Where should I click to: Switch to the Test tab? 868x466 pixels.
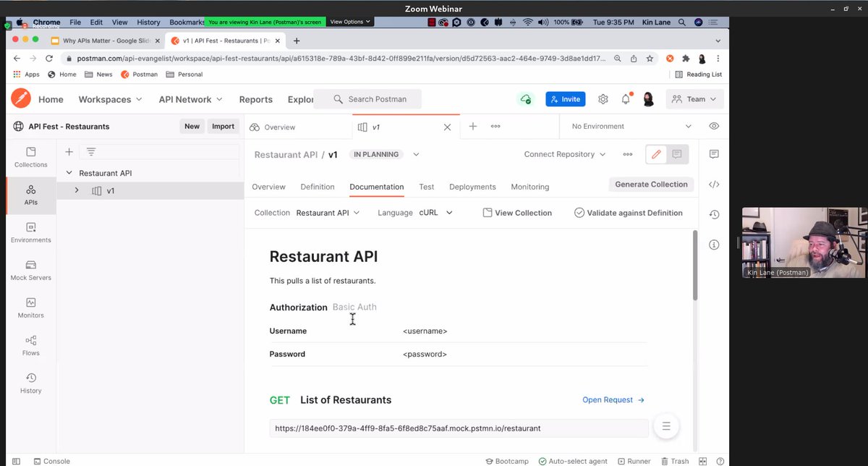(x=426, y=187)
